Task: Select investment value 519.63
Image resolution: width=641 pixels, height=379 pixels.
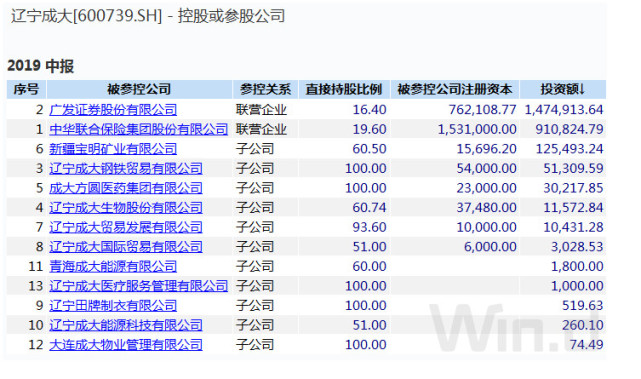Action: point(583,306)
